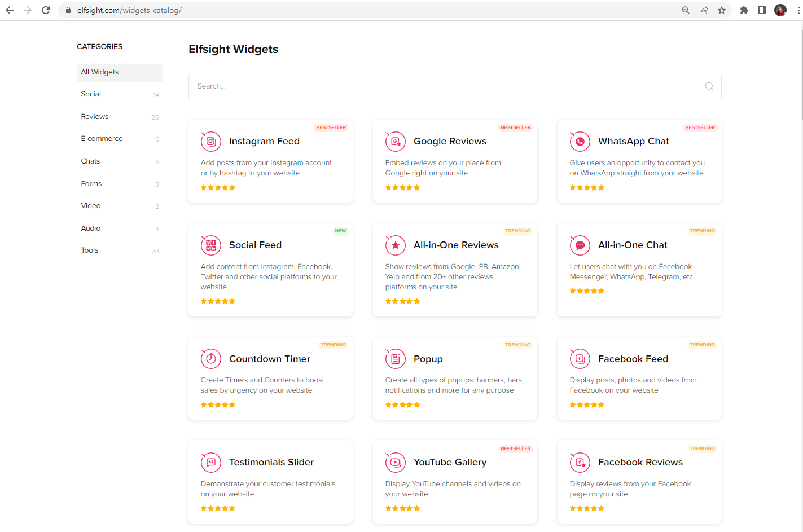
Task: Click the page vertical scrollbar
Action: 801,73
